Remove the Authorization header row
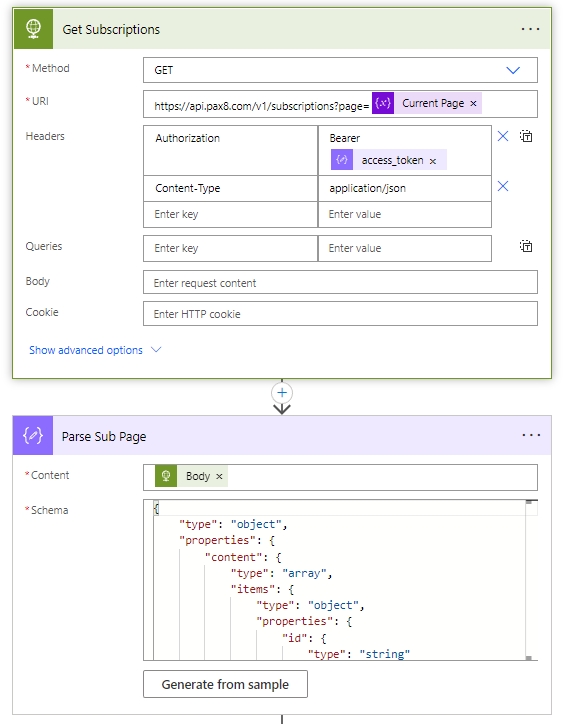 pos(503,136)
